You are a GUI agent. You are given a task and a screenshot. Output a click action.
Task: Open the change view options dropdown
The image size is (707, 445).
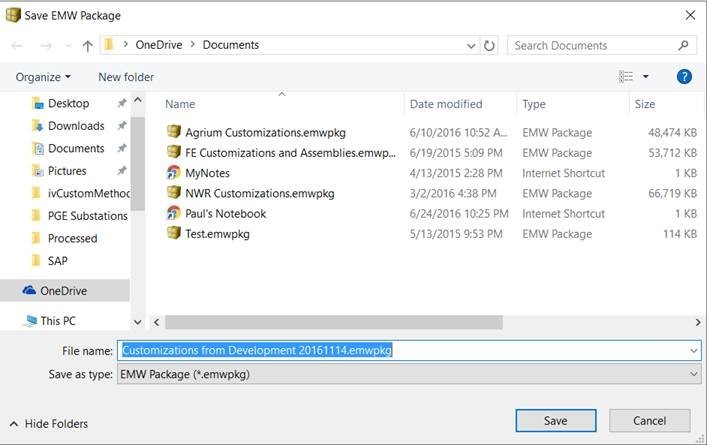point(645,77)
